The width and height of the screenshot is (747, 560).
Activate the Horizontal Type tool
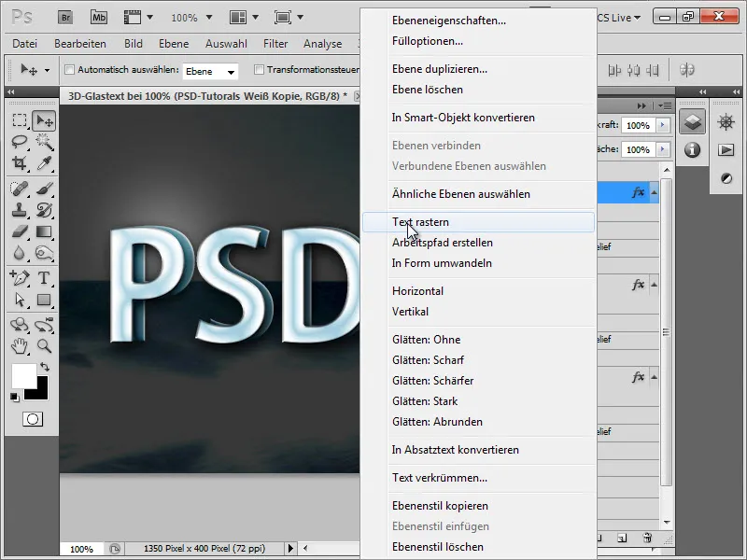pos(44,277)
